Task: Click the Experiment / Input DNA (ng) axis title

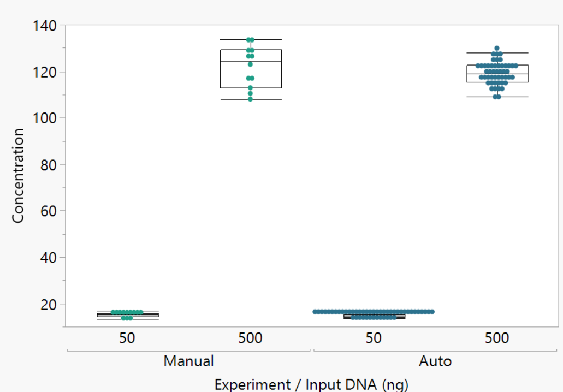Action: coord(311,384)
